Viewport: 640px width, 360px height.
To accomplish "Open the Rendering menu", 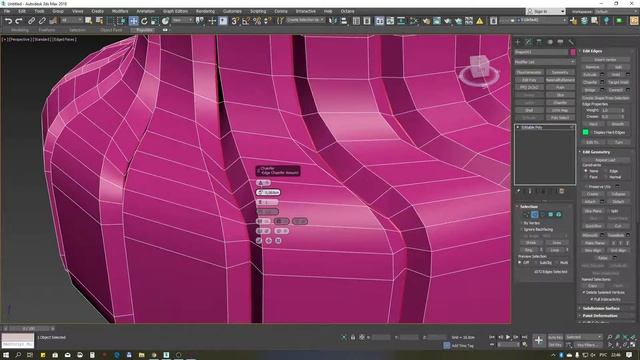I will pyautogui.click(x=205, y=11).
